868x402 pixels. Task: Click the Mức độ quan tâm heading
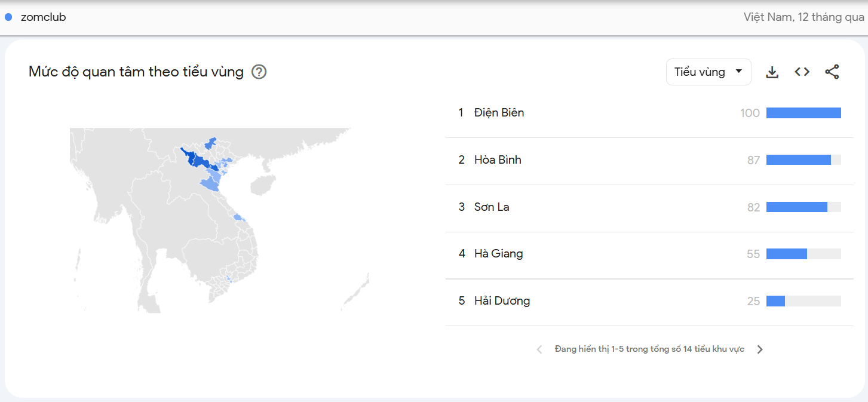(136, 72)
